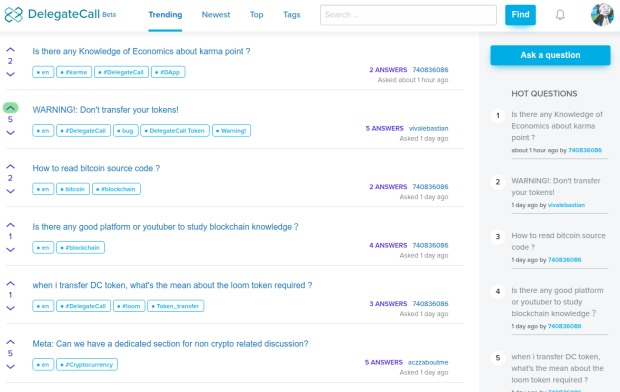This screenshot has height=392, width=620.
Task: Select the #DelegateCall tag on karma question
Action: 121,72
